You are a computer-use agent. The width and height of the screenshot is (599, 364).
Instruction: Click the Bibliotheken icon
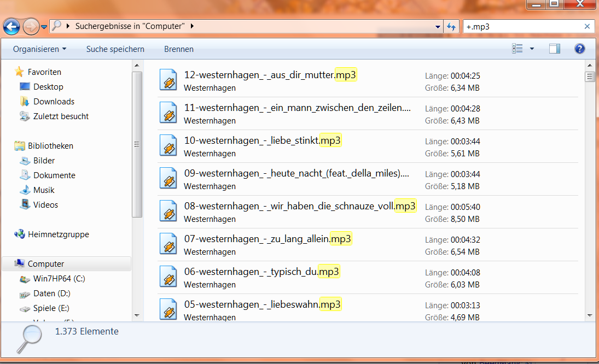tap(20, 145)
